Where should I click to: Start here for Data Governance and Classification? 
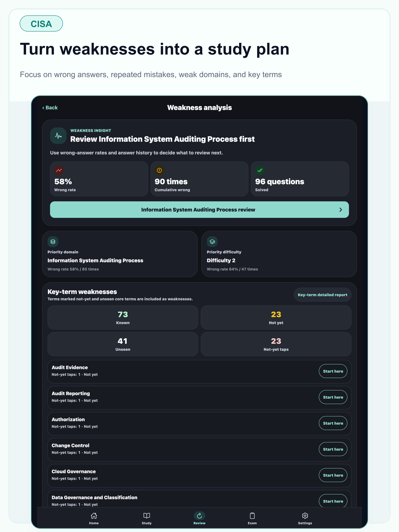click(333, 501)
